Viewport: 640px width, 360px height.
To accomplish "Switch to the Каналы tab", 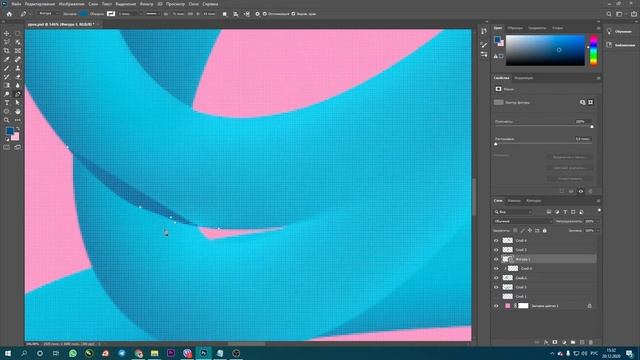I will 514,201.
